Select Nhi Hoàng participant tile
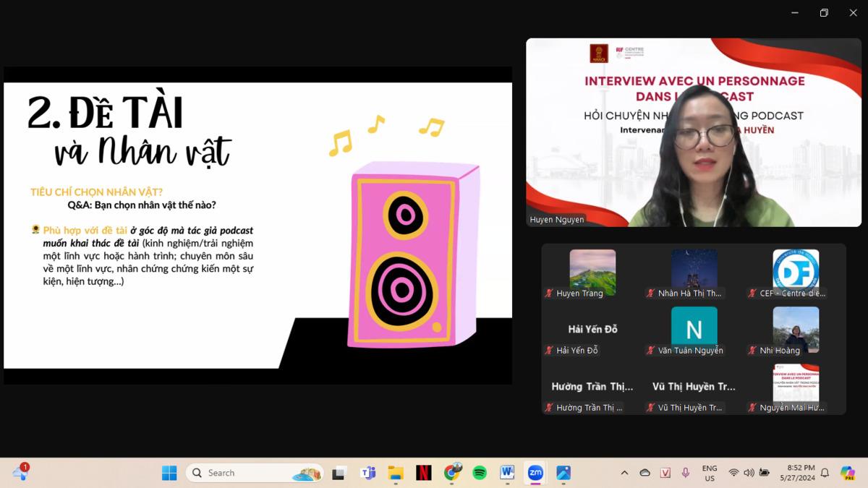Viewport: 868px width, 488px height. coord(796,332)
